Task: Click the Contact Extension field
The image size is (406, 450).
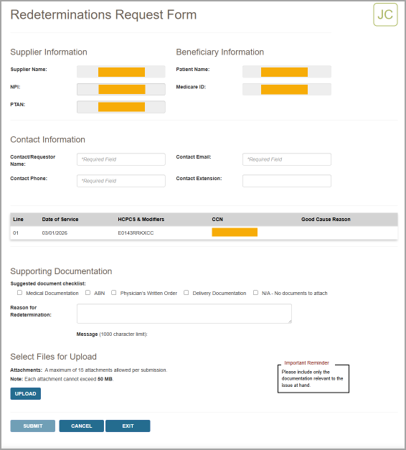Action: [287, 181]
